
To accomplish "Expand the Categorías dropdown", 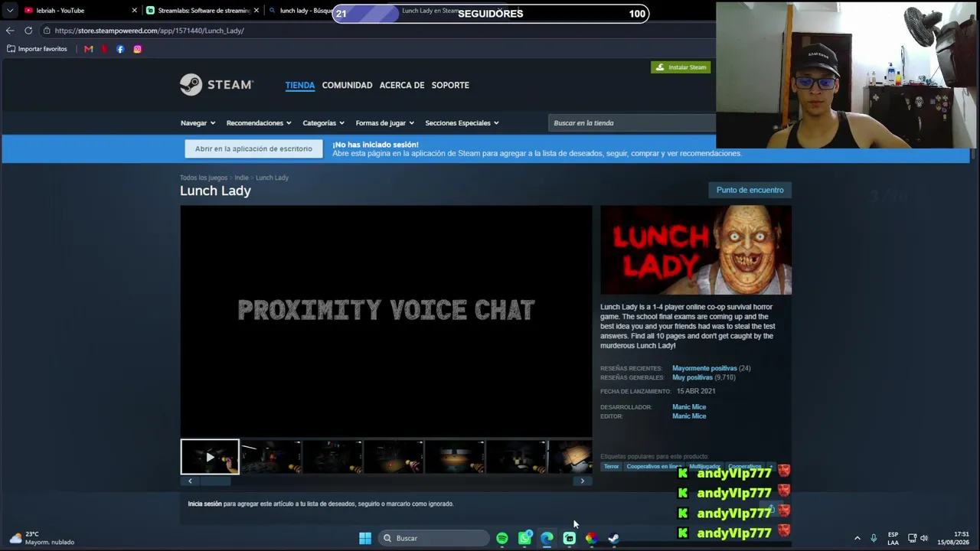I will click(x=323, y=122).
